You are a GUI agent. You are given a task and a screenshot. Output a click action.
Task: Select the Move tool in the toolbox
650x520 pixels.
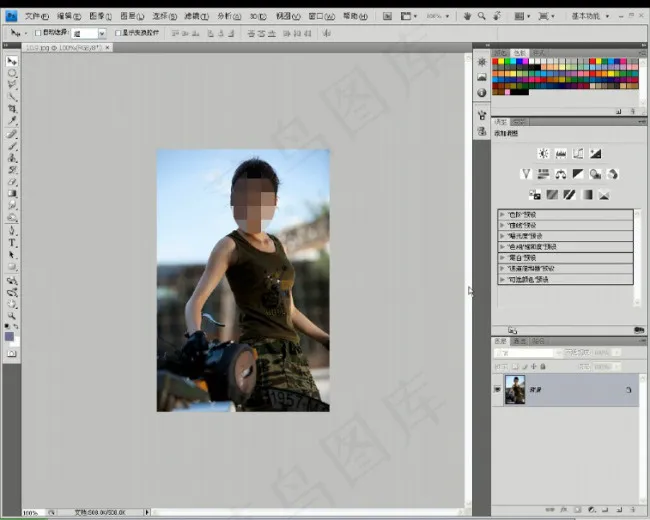click(x=12, y=61)
